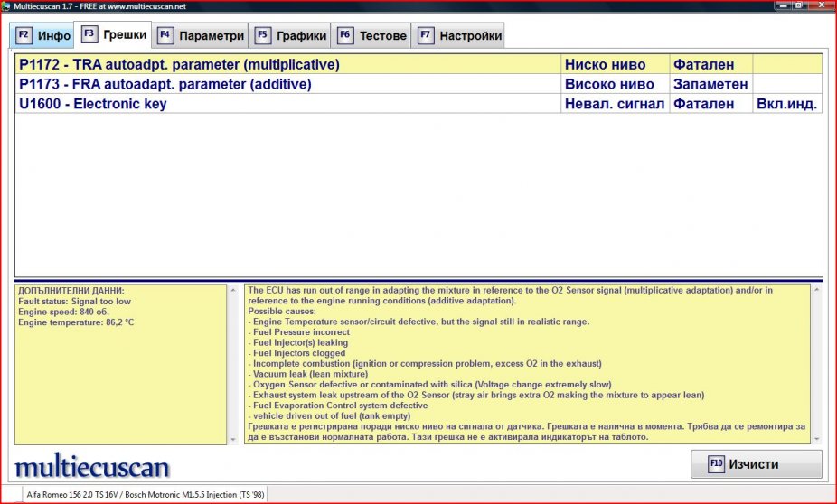Image resolution: width=837 pixels, height=504 pixels.
Task: Click the F6 key icon beside Тестове
Action: point(345,36)
